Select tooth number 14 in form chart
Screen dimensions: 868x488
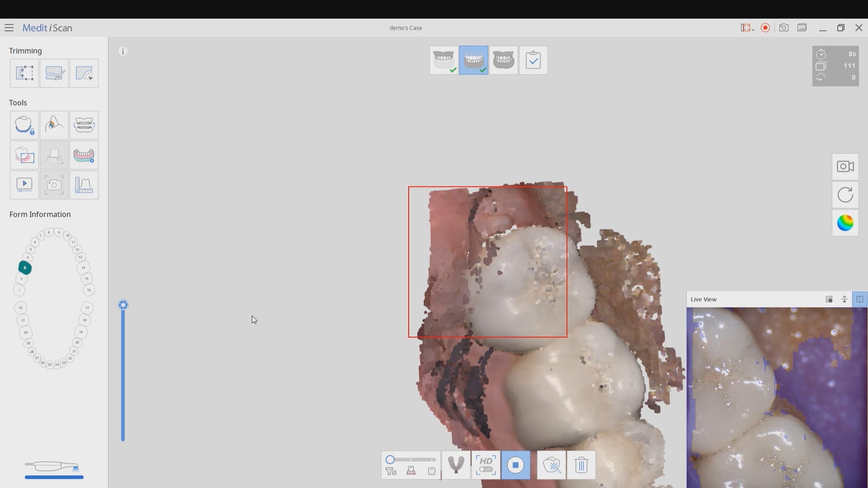(x=83, y=267)
